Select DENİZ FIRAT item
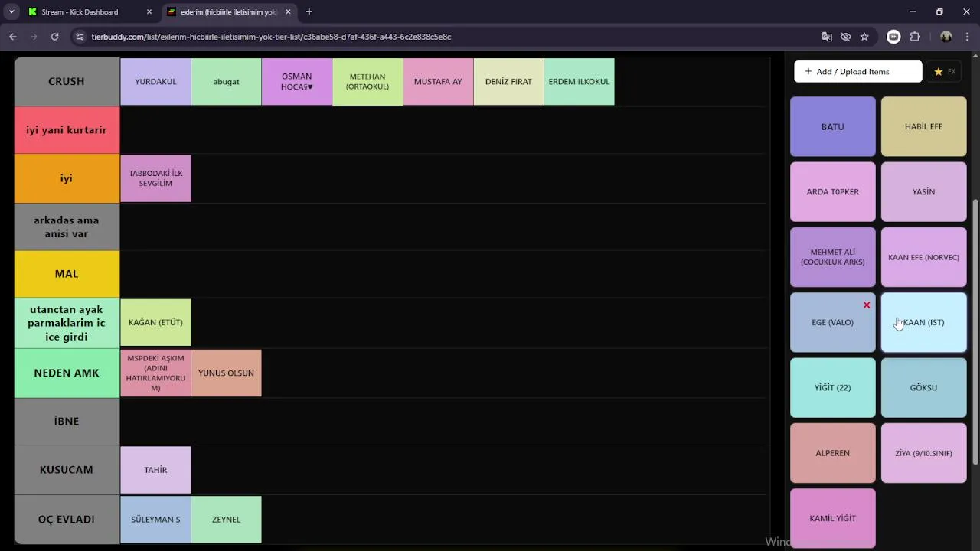 click(508, 81)
